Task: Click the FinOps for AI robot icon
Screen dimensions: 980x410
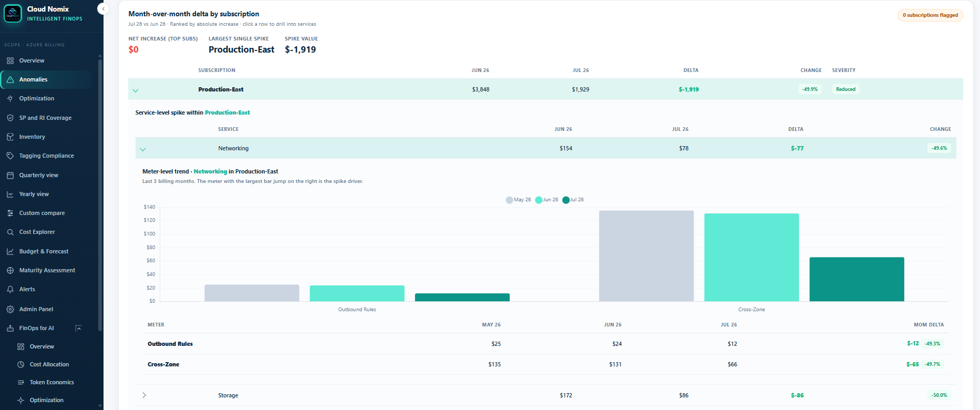Action: point(10,328)
